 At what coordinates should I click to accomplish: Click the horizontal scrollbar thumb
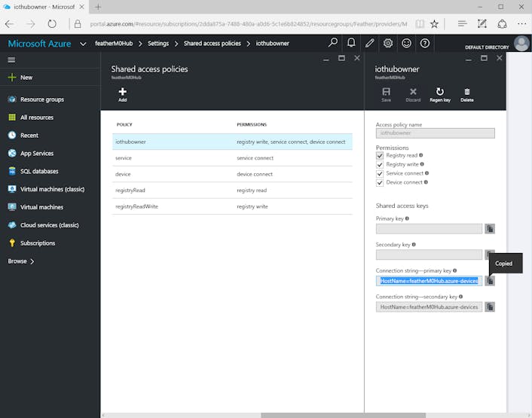(x=343, y=415)
